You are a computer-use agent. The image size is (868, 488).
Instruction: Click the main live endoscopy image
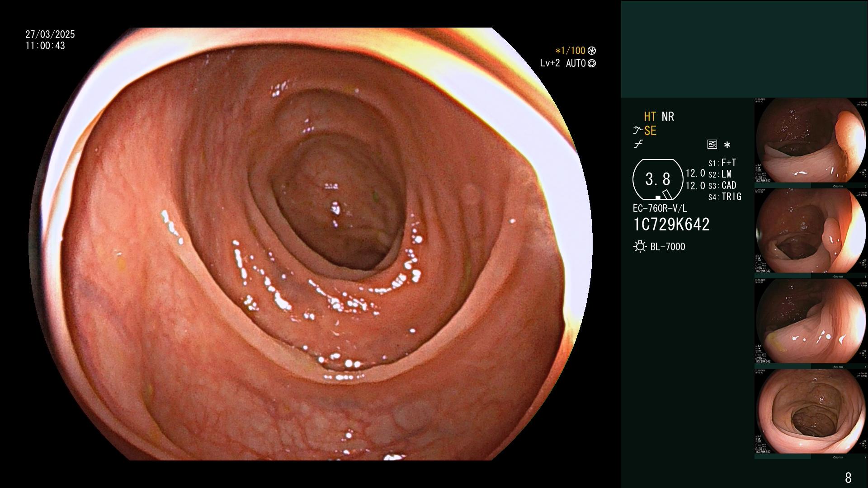[311, 244]
